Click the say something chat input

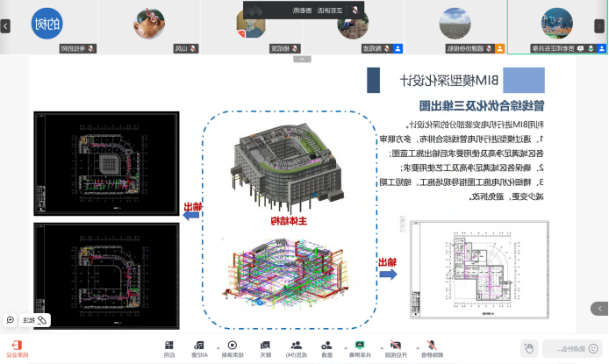pos(572,349)
